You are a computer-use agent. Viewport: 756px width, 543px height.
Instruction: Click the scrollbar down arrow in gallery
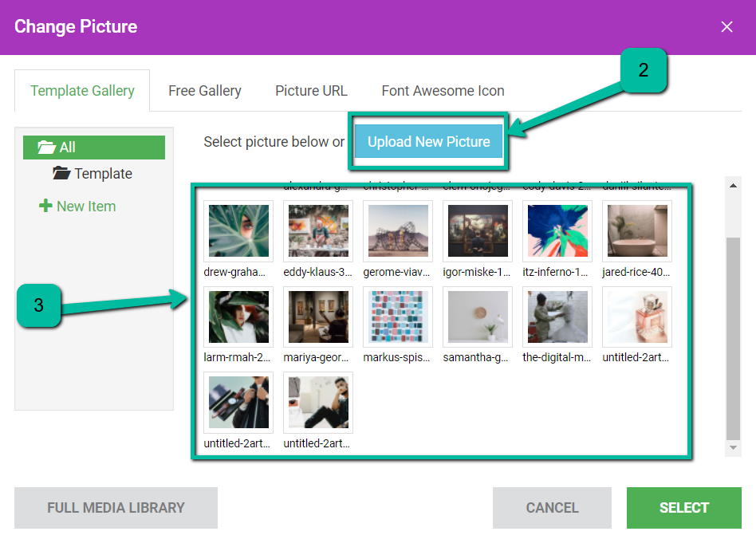pos(734,449)
